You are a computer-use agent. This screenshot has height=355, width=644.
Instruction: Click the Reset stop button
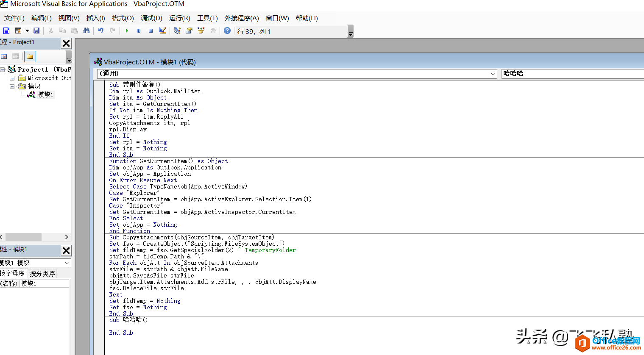pos(151,31)
